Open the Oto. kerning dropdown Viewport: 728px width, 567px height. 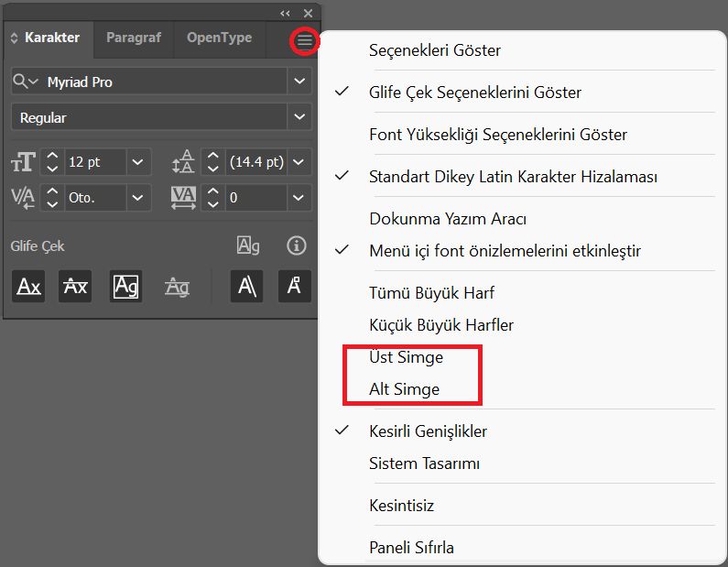138,198
